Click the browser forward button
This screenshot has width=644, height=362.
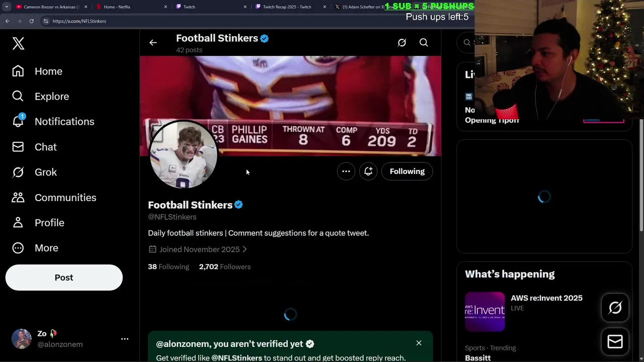[19, 21]
